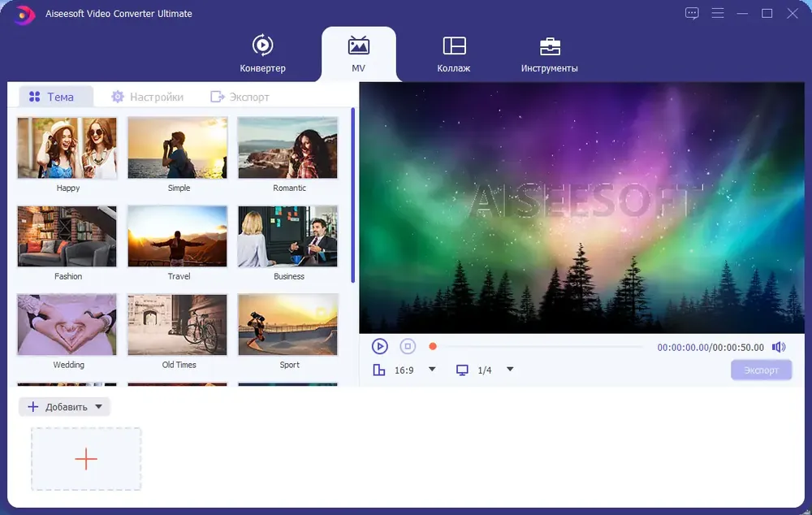This screenshot has height=515, width=812.
Task: Switch to the Настройки tab
Action: (x=147, y=97)
